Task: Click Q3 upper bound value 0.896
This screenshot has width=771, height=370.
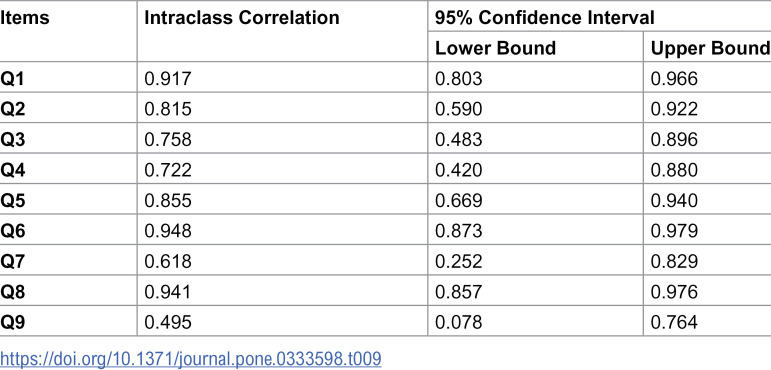Action: [674, 139]
